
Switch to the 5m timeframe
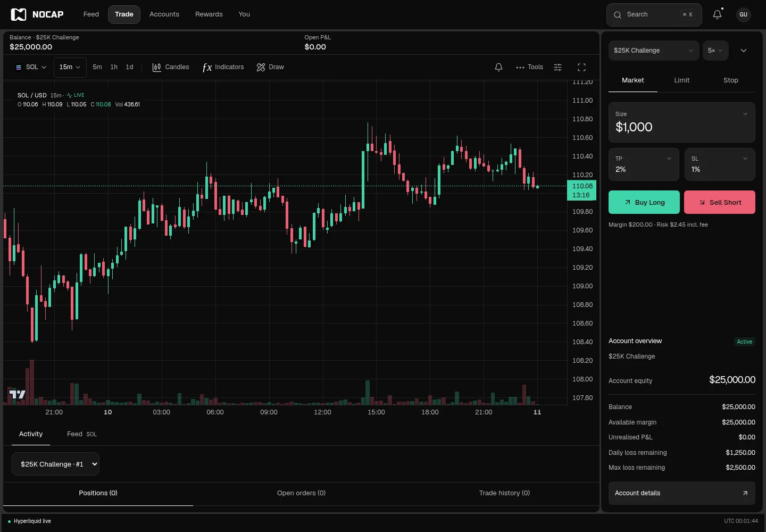click(97, 67)
